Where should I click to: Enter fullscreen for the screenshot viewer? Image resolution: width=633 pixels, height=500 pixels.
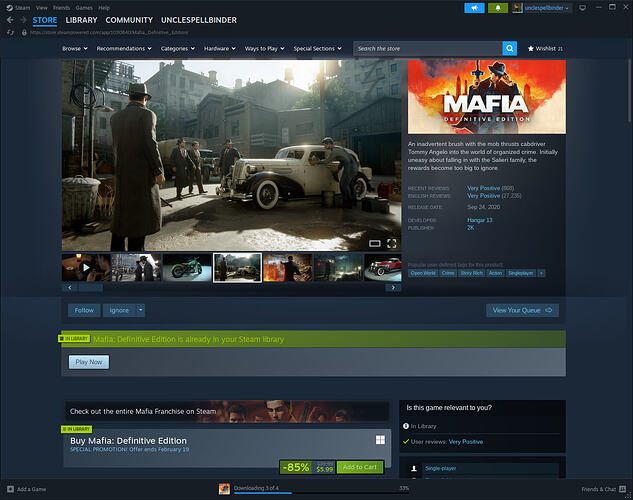pos(391,243)
